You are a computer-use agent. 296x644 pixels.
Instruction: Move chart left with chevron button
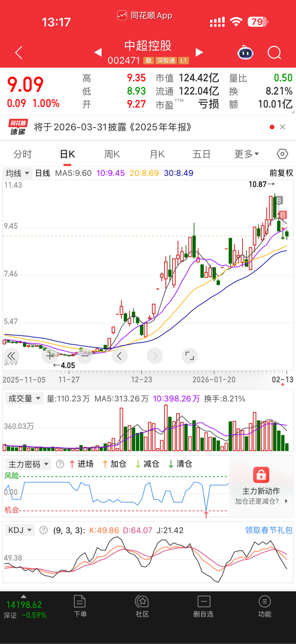119,356
